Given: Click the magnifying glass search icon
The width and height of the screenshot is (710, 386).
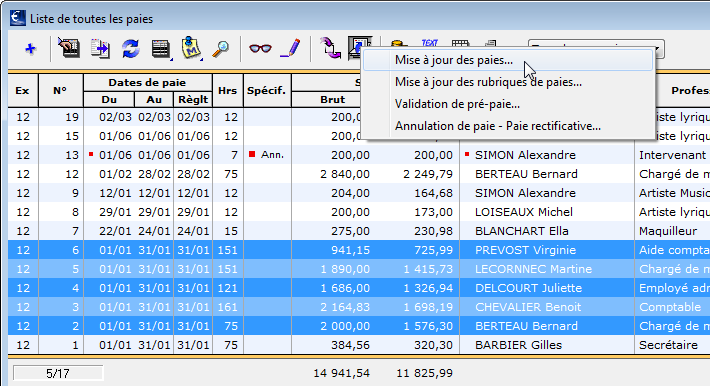Looking at the screenshot, I should (221, 48).
